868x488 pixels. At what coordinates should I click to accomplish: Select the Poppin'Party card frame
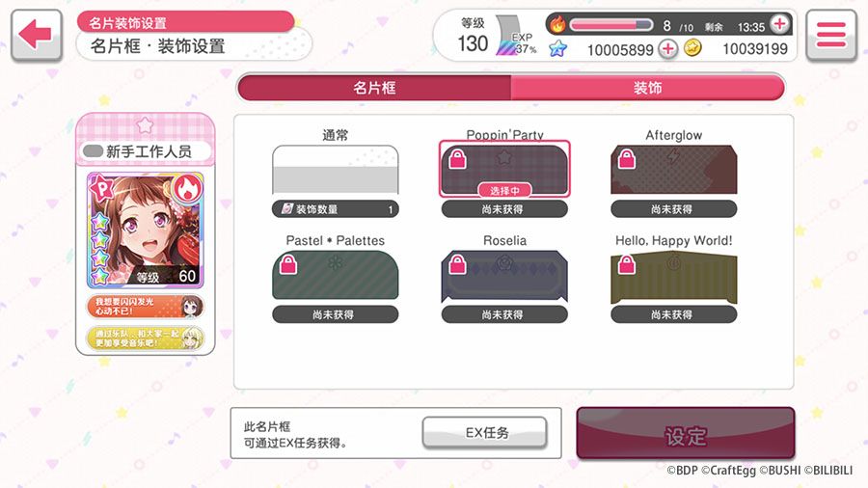[504, 170]
